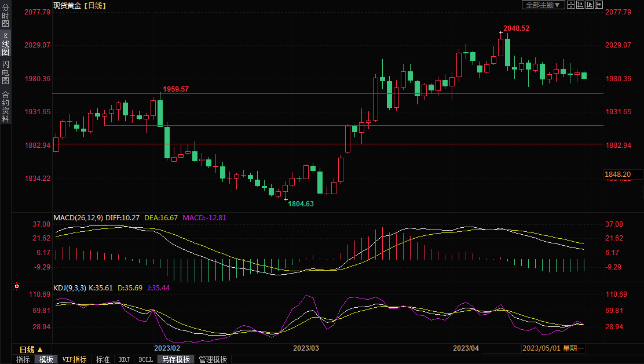The height and width of the screenshot is (364, 644).
Task: Apply the 标准 template
Action: click(x=103, y=359)
